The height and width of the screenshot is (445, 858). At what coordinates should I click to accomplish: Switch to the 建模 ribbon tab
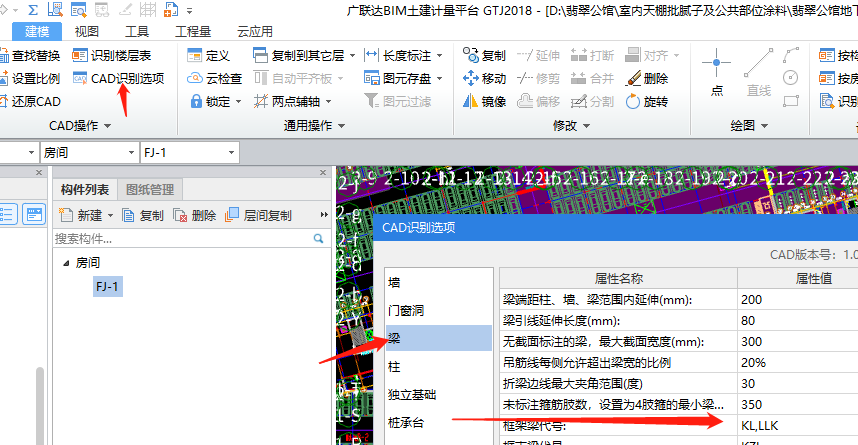37,31
